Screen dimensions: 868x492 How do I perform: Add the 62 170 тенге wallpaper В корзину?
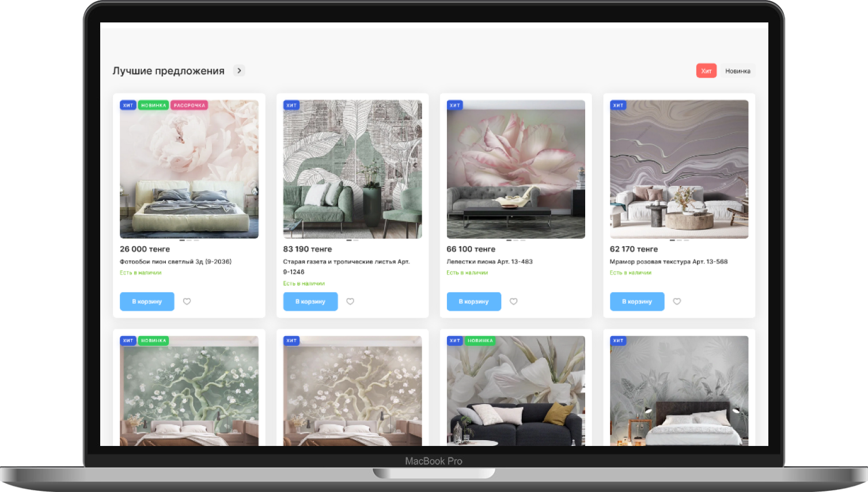[x=637, y=302]
